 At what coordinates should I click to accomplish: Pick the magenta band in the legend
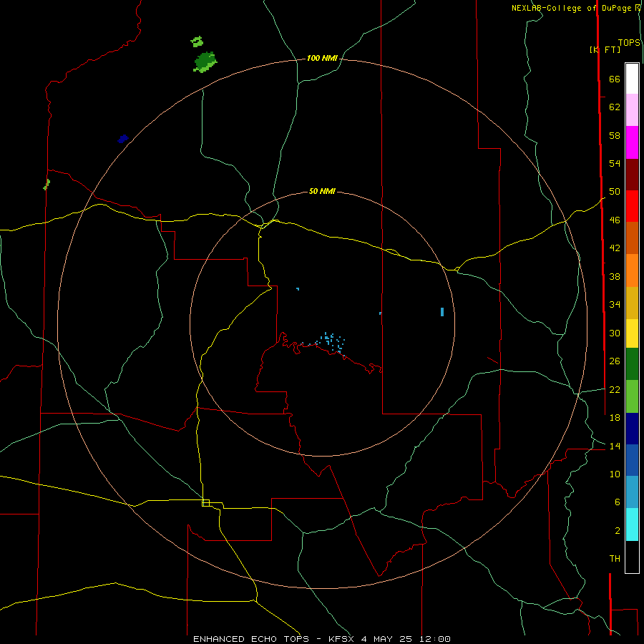coord(632,142)
